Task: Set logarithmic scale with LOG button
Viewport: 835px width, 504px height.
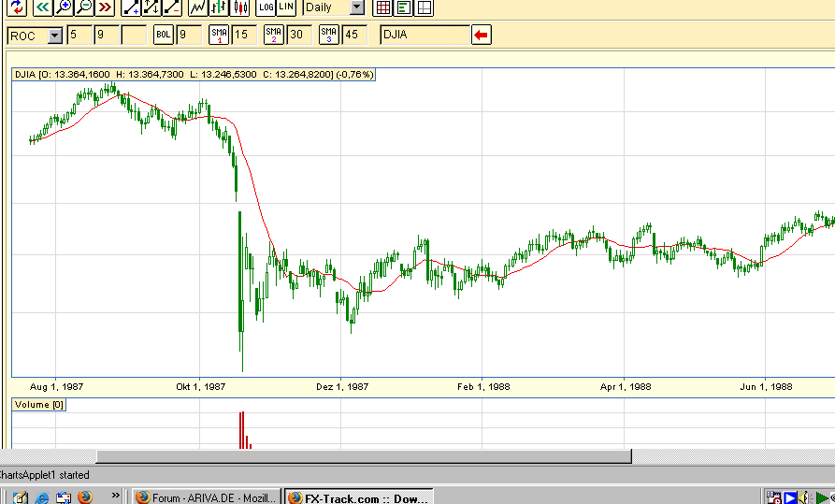Action: point(266,7)
